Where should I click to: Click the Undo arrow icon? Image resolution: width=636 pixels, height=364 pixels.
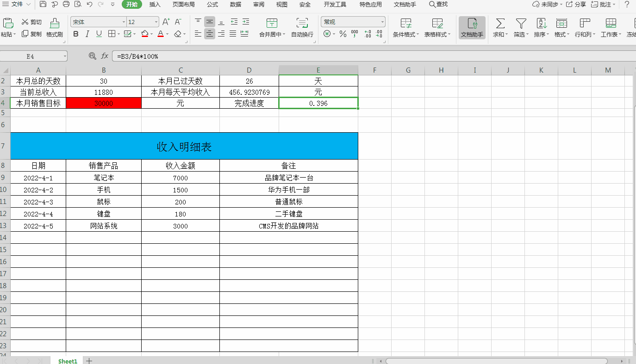tap(89, 4)
